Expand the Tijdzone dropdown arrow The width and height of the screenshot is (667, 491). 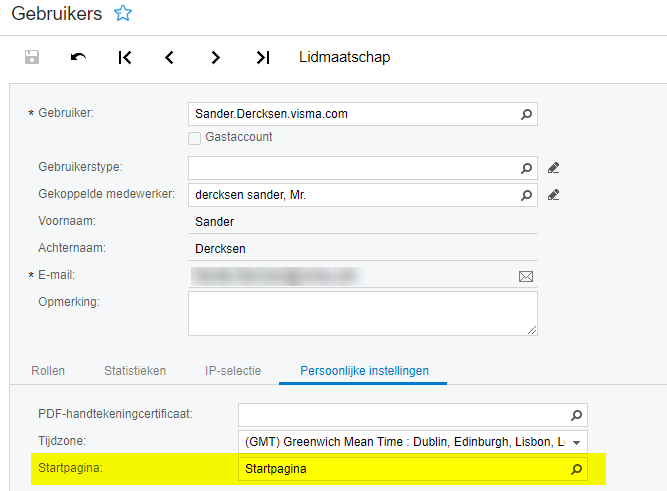pos(576,442)
